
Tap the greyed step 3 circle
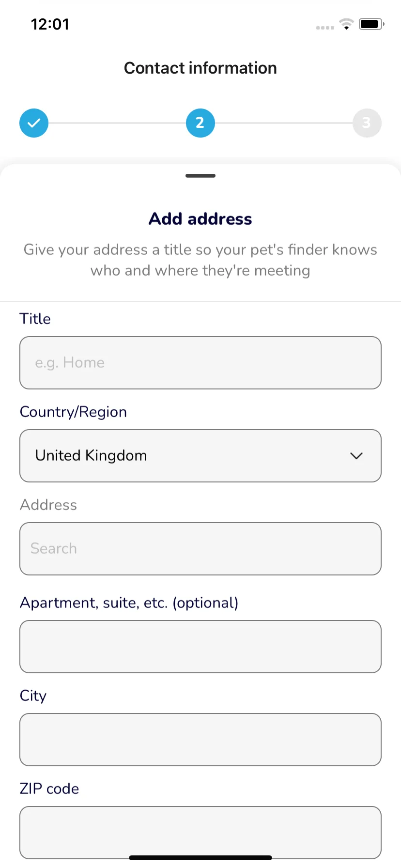pos(367,123)
